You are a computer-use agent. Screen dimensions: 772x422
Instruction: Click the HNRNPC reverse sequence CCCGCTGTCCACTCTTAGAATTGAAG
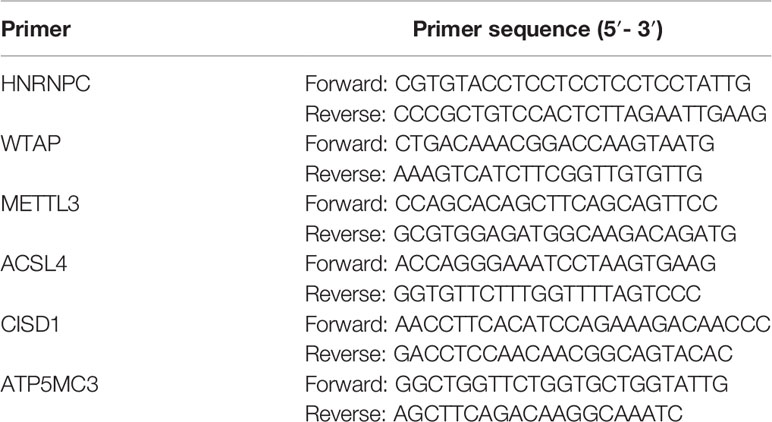(580, 114)
